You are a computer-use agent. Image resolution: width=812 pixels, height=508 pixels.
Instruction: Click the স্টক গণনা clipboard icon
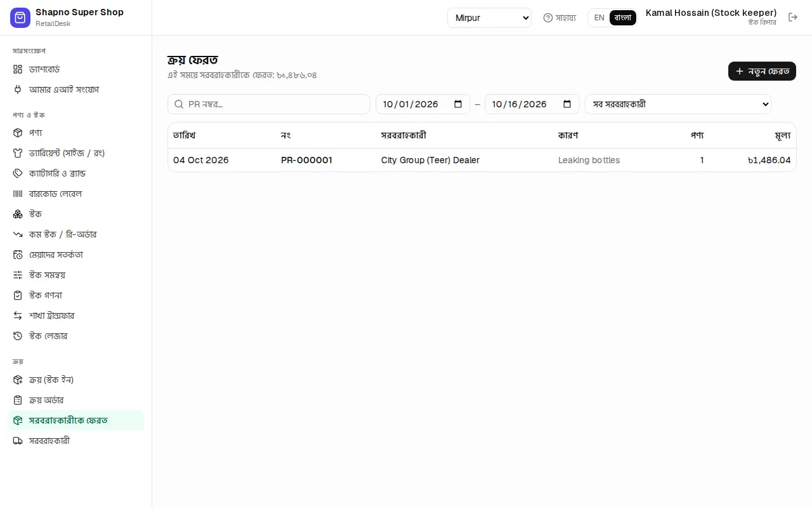[18, 295]
